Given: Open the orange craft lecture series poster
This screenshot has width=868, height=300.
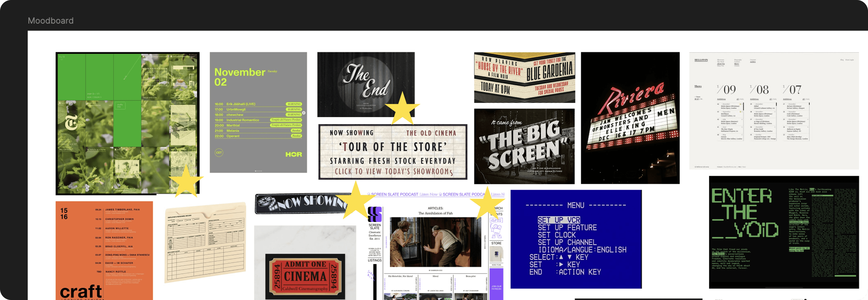Looking at the screenshot, I should pyautogui.click(x=104, y=250).
